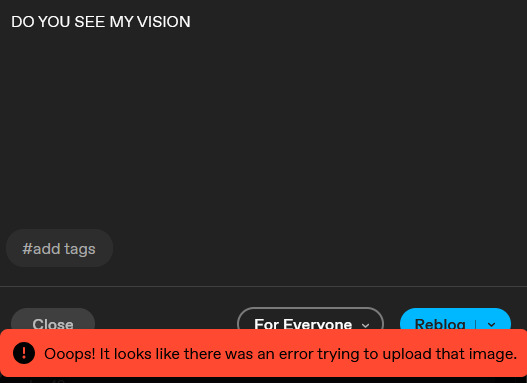Open the Reblog options arrow
The width and height of the screenshot is (527, 383).
pos(491,324)
